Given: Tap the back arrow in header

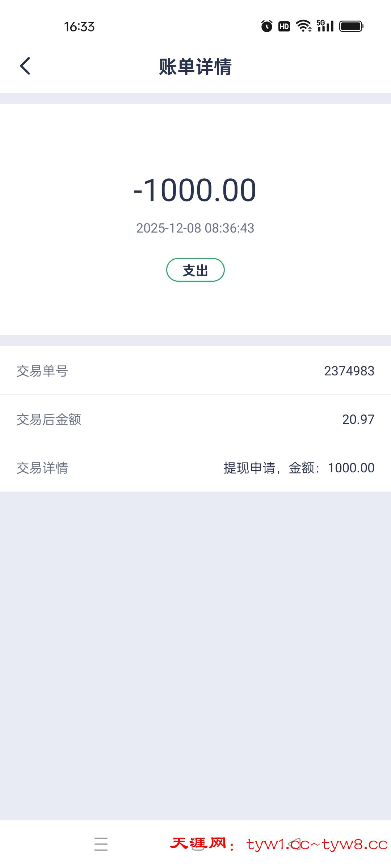Looking at the screenshot, I should pos(25,66).
